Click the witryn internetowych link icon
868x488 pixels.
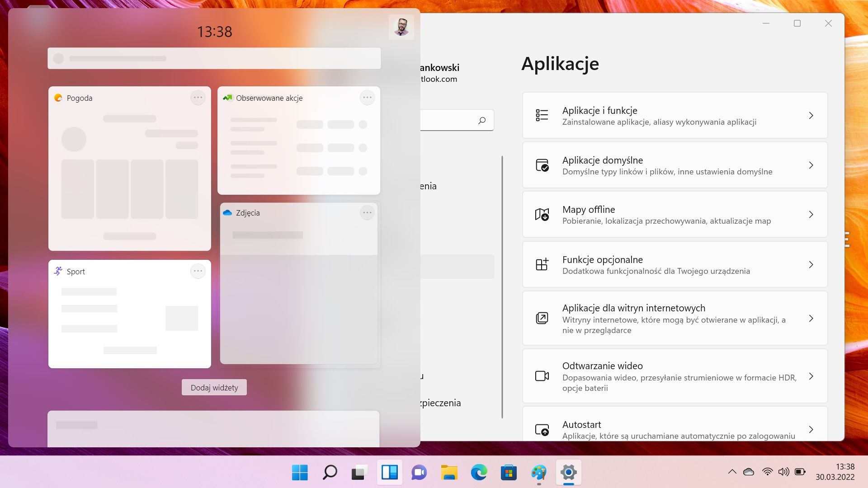tap(542, 318)
